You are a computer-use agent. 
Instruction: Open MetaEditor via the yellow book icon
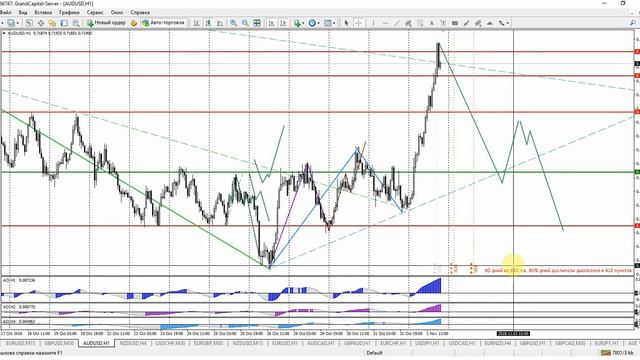pos(134,23)
